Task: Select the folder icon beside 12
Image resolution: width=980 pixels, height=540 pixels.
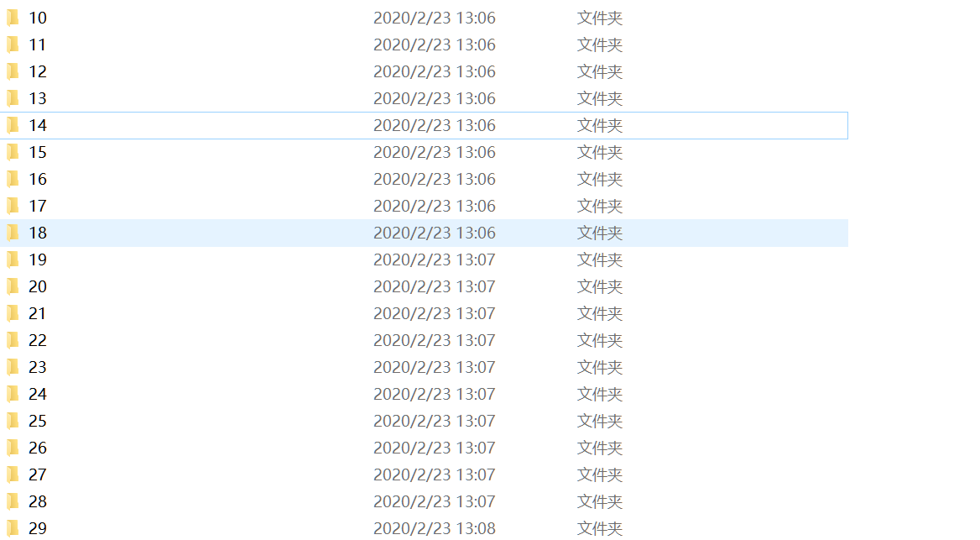Action: point(13,71)
